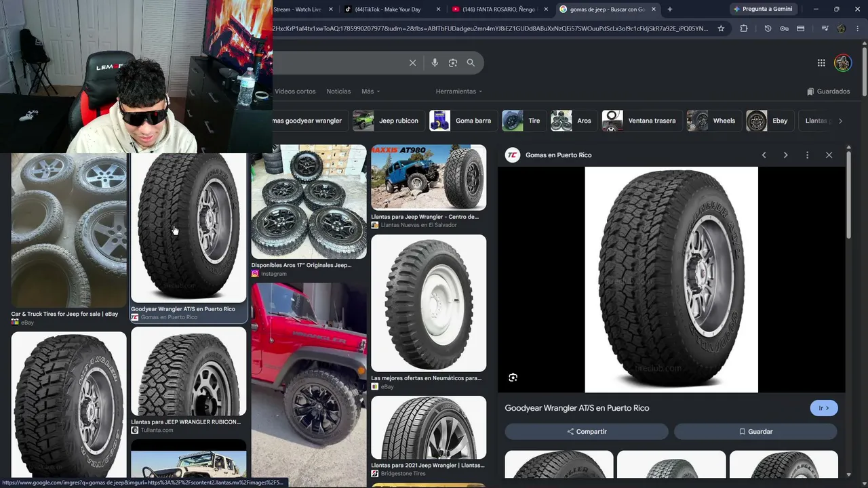
Task: Select the Noticias search filter
Action: 338,91
